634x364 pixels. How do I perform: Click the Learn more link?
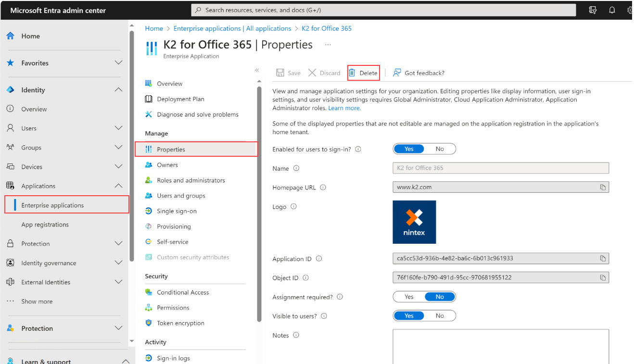pos(344,108)
